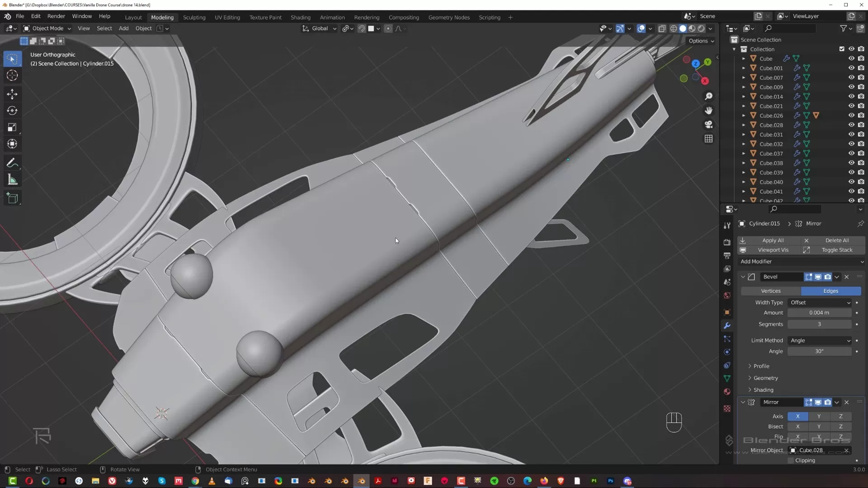Click the camera view icon in viewport
This screenshot has height=488, width=868.
point(708,124)
